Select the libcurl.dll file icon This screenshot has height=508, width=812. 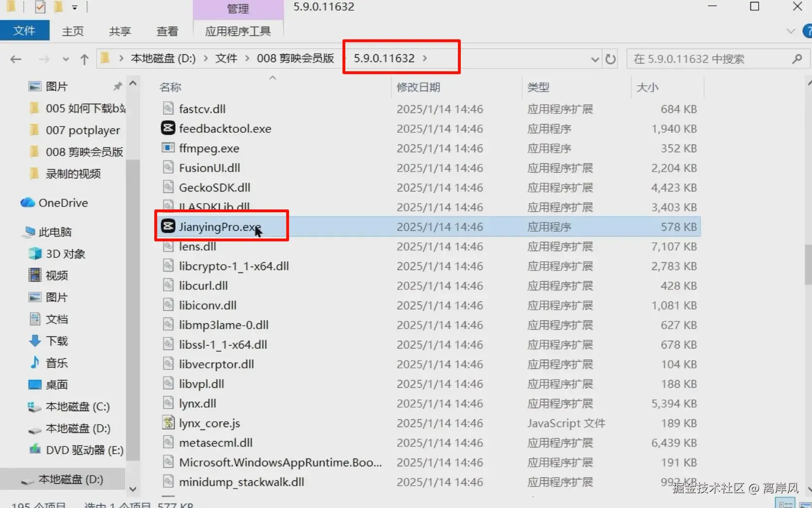(168, 285)
